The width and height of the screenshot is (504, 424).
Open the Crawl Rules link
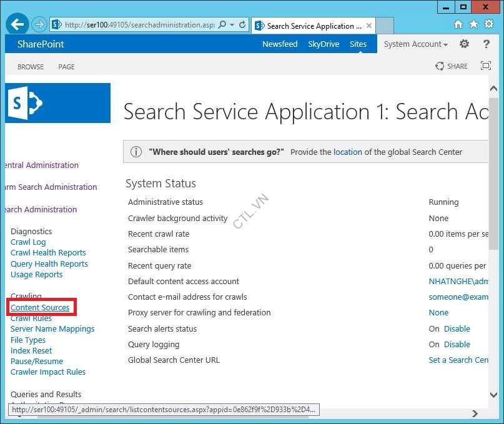tap(31, 318)
